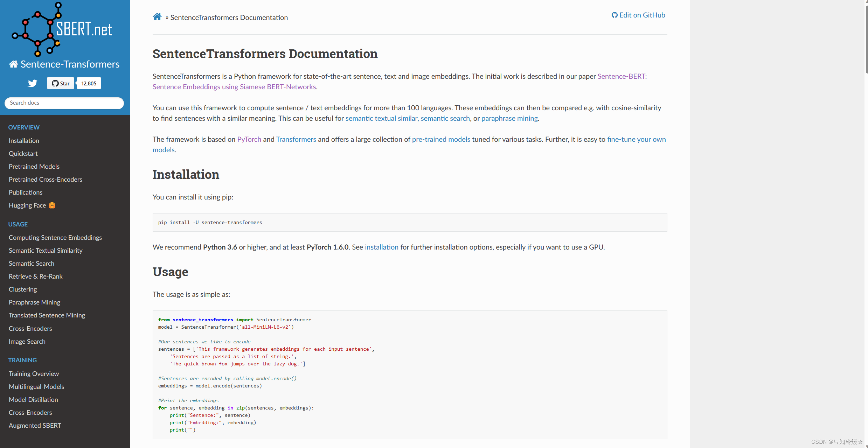This screenshot has height=448, width=868.
Task: Open the 12,805 stargazers count
Action: [89, 83]
